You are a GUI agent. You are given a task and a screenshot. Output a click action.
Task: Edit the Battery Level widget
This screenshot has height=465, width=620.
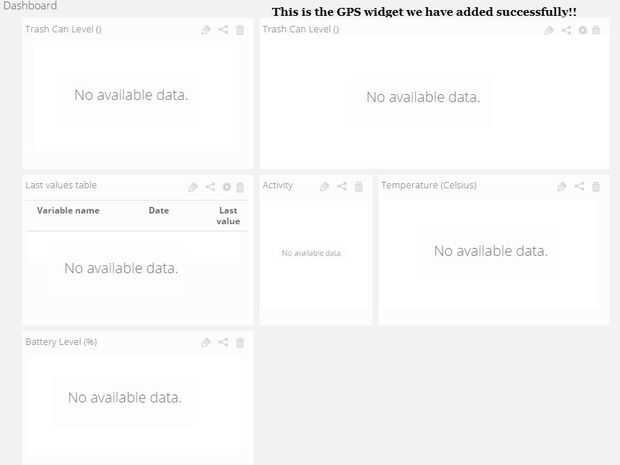tap(206, 343)
